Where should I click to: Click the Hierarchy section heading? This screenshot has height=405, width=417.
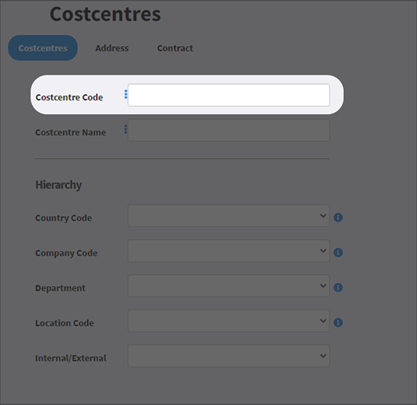(x=59, y=185)
